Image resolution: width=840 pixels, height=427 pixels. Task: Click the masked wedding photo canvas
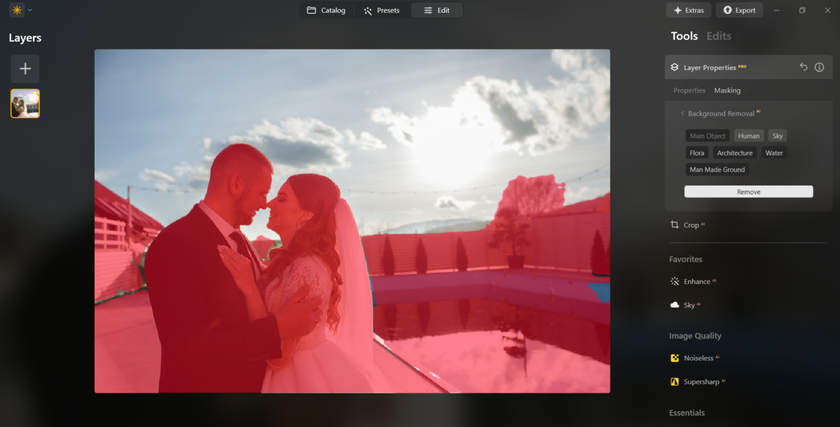pos(352,221)
